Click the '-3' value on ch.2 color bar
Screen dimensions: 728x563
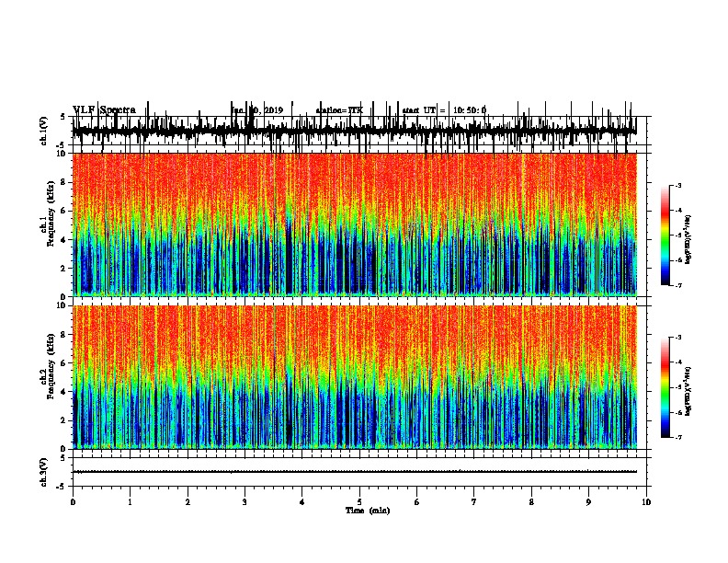(677, 338)
